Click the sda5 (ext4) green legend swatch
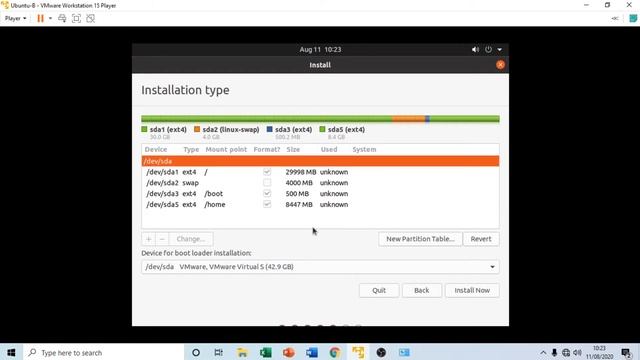Viewport: 640px width, 360px height. (x=322, y=129)
